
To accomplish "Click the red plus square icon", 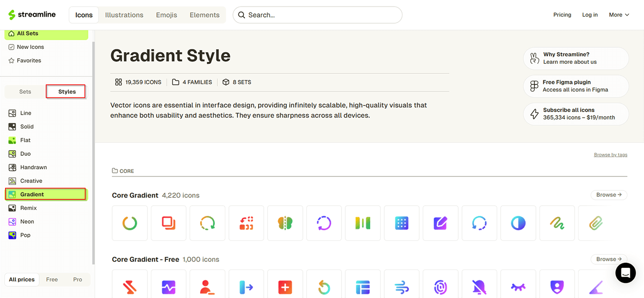I will (x=285, y=287).
